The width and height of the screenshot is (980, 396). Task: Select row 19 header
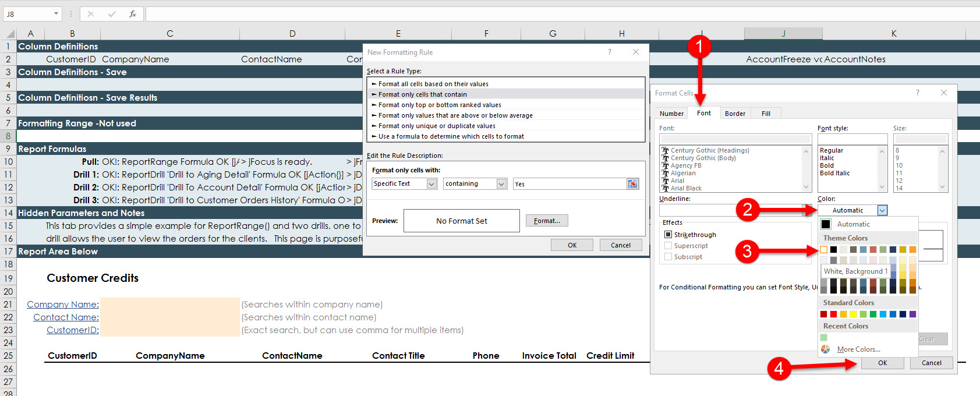[x=8, y=278]
